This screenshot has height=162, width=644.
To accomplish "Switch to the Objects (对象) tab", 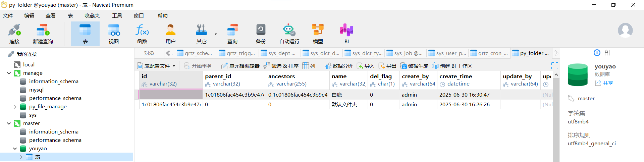I will [x=149, y=53].
